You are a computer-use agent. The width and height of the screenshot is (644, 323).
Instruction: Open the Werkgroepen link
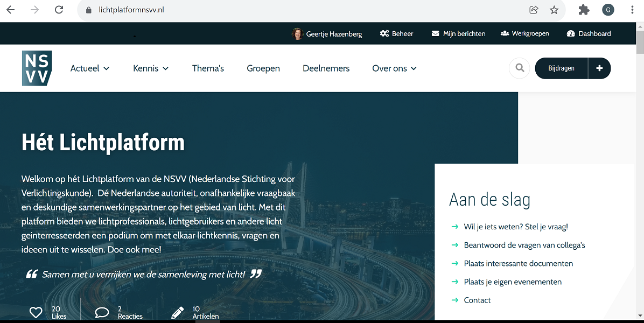click(x=530, y=34)
